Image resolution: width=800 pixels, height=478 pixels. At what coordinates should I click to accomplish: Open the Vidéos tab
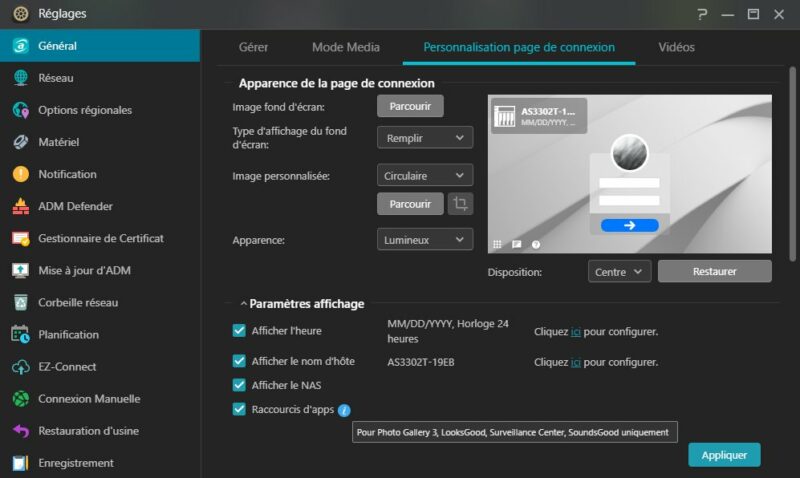pos(676,47)
